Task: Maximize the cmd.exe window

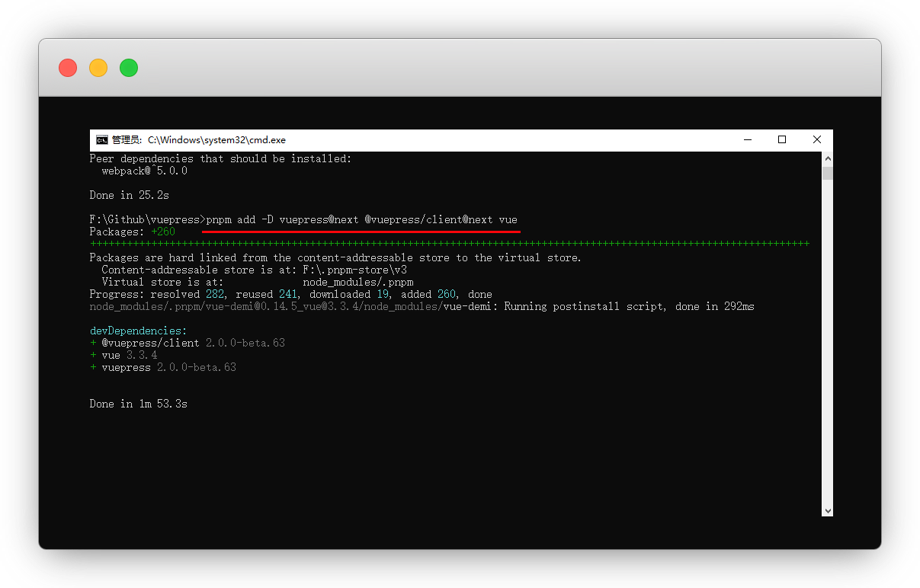Action: click(782, 140)
